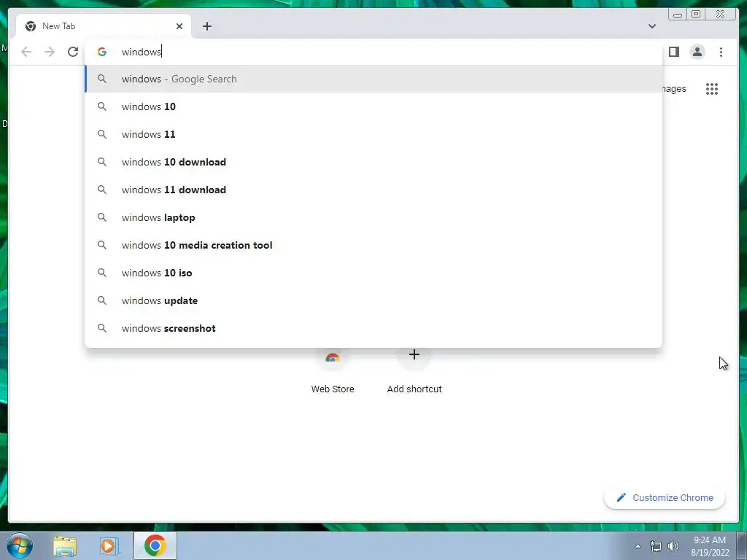Click the browser back arrow

[26, 52]
